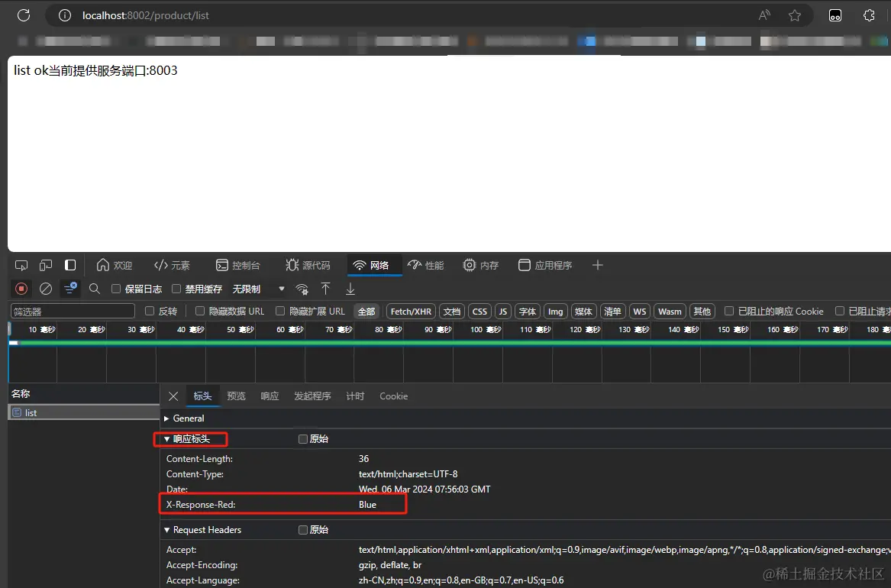Viewport: 891px width, 588px height.
Task: Filter requests by JS
Action: [x=503, y=312]
